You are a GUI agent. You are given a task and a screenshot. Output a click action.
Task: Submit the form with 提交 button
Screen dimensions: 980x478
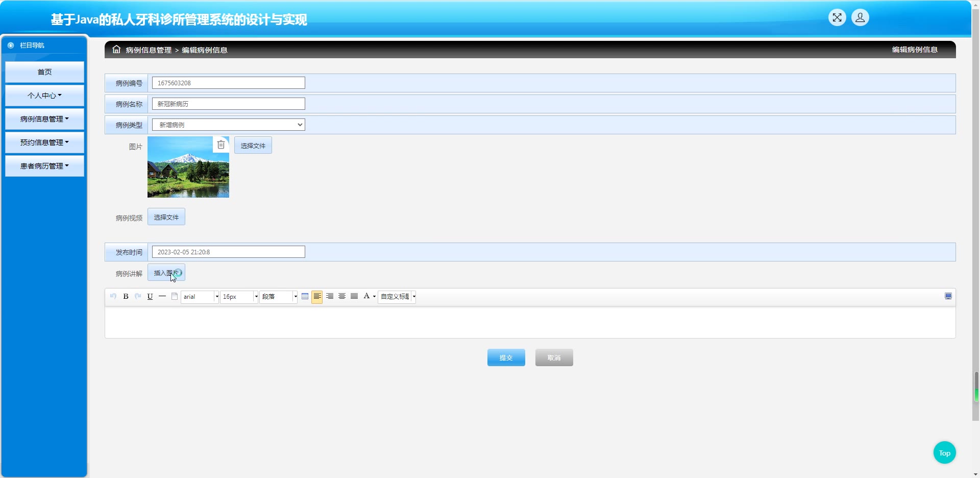(506, 357)
